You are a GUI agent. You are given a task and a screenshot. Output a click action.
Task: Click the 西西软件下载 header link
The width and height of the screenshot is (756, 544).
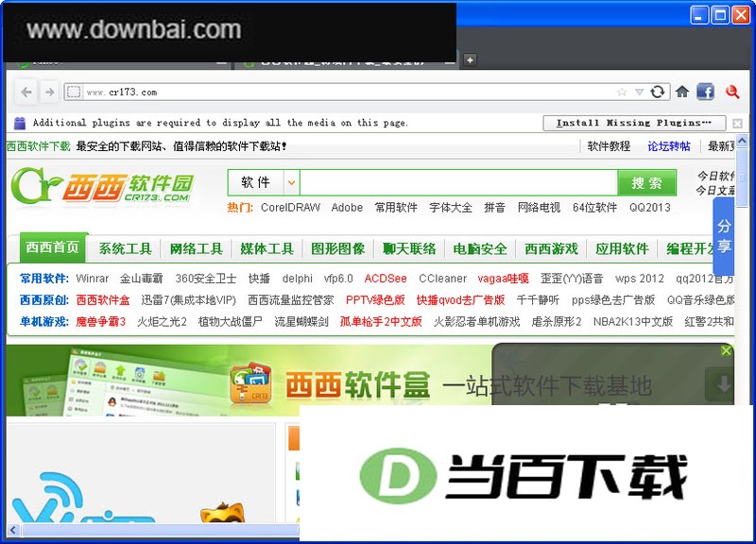point(38,146)
